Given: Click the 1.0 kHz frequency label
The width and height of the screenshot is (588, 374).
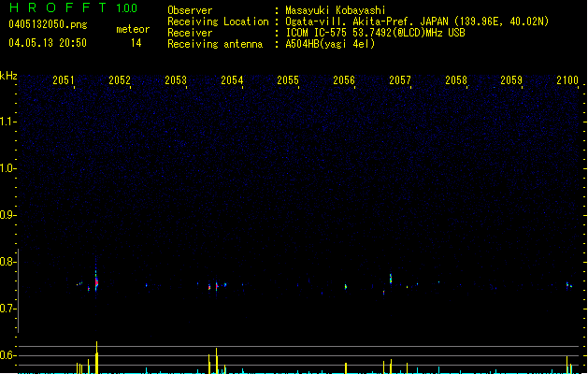Looking at the screenshot, I should coord(7,168).
